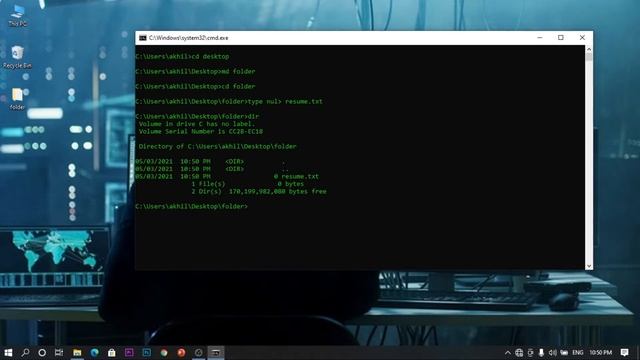Viewport: 640px width, 360px height.
Task: Open Task View on the taskbar
Action: pyautogui.click(x=59, y=352)
